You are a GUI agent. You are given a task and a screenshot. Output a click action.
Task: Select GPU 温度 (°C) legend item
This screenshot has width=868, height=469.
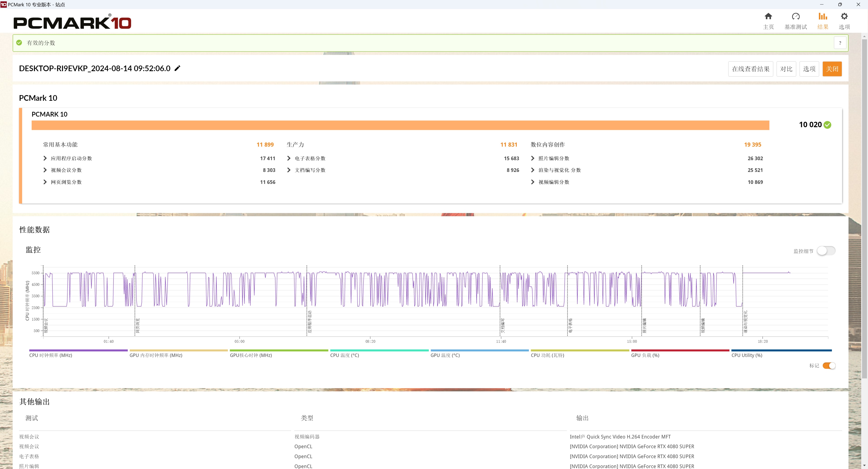pyautogui.click(x=479, y=354)
